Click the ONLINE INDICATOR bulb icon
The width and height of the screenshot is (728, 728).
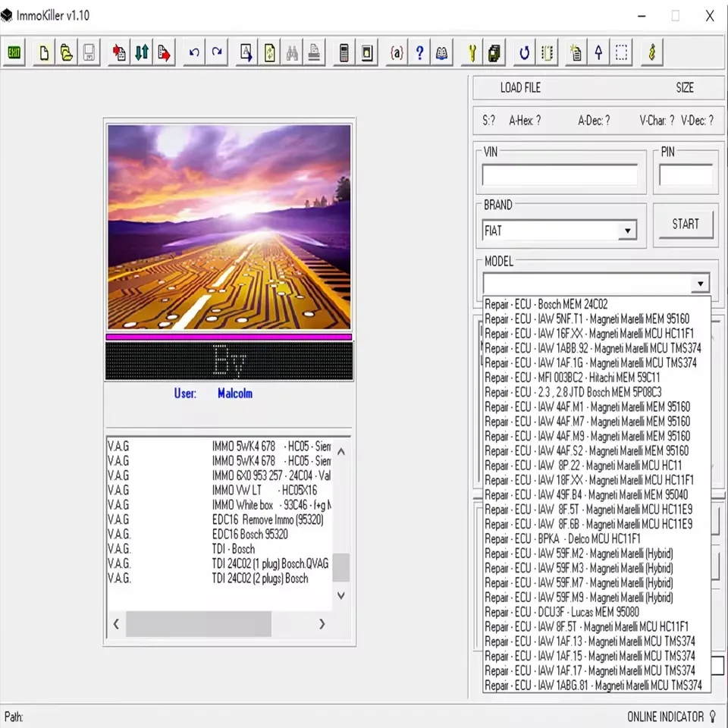[711, 716]
